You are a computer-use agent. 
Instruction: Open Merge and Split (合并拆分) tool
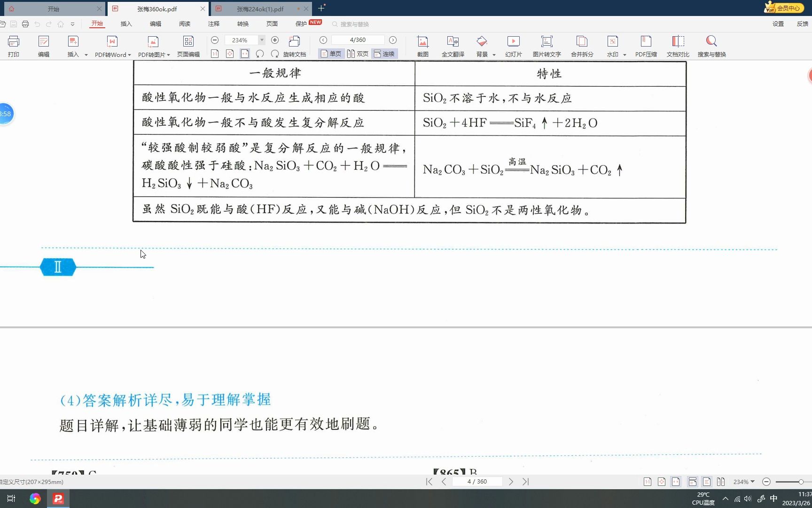582,46
